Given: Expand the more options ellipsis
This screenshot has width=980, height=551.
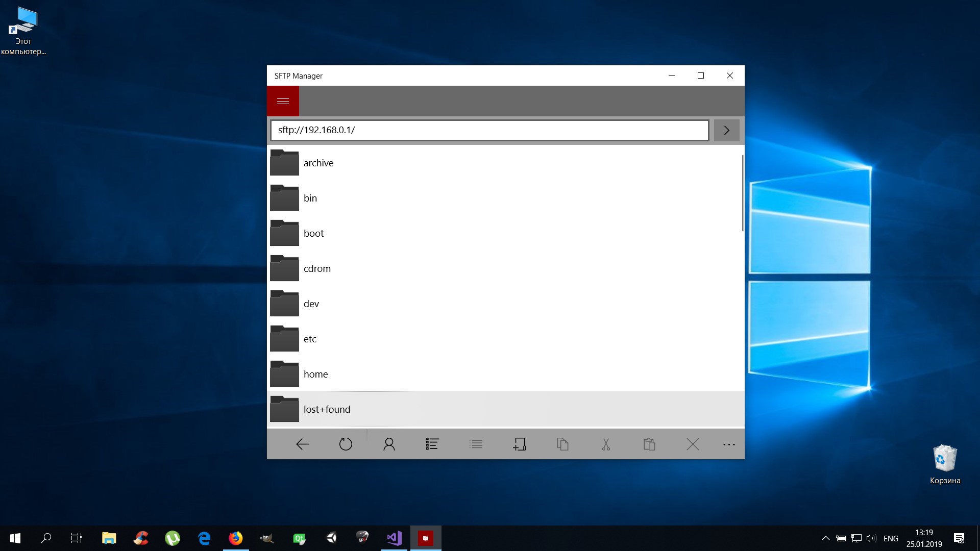Looking at the screenshot, I should pyautogui.click(x=729, y=444).
